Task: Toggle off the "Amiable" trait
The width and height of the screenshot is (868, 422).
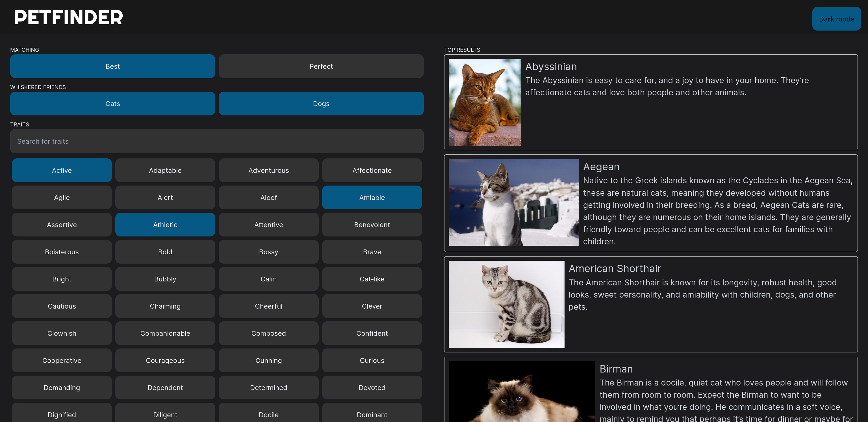Action: click(x=372, y=197)
